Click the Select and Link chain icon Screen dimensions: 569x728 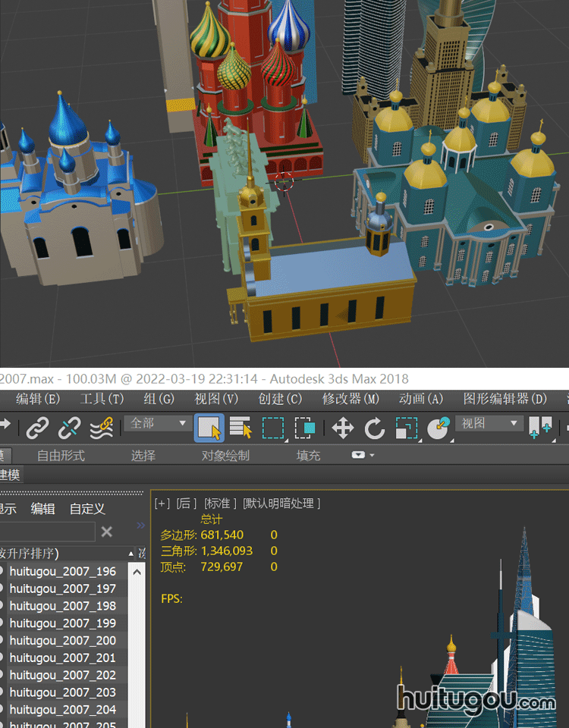[x=37, y=428]
